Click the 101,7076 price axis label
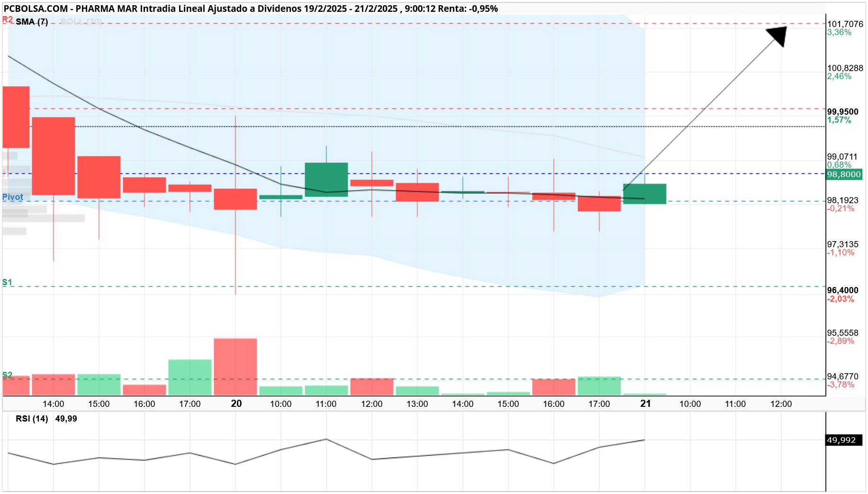This screenshot has width=868, height=494. (845, 24)
